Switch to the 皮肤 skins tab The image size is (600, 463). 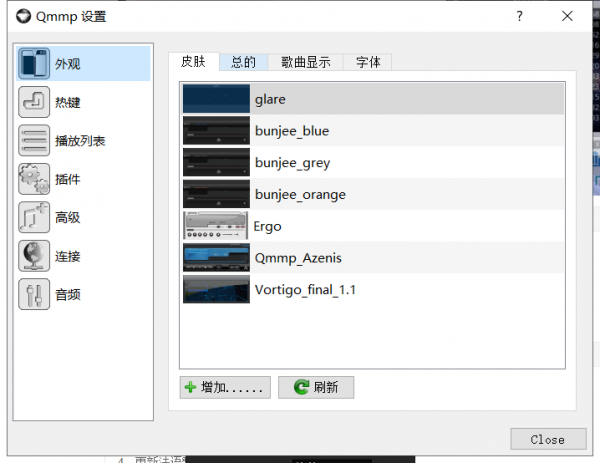(x=193, y=62)
